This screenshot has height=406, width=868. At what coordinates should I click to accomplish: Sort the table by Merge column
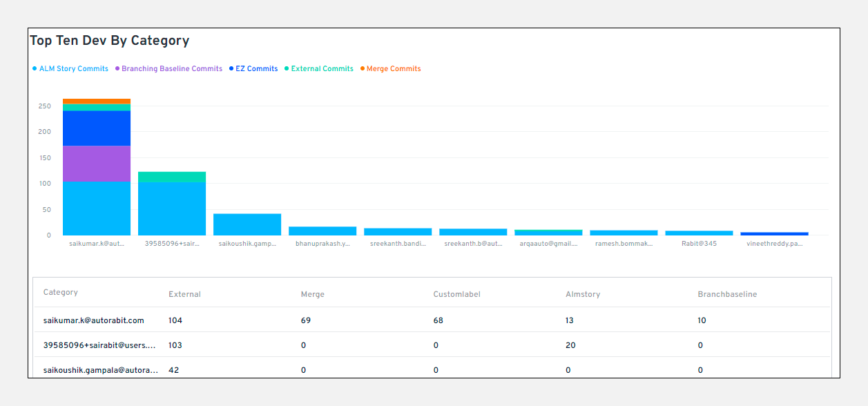(312, 294)
